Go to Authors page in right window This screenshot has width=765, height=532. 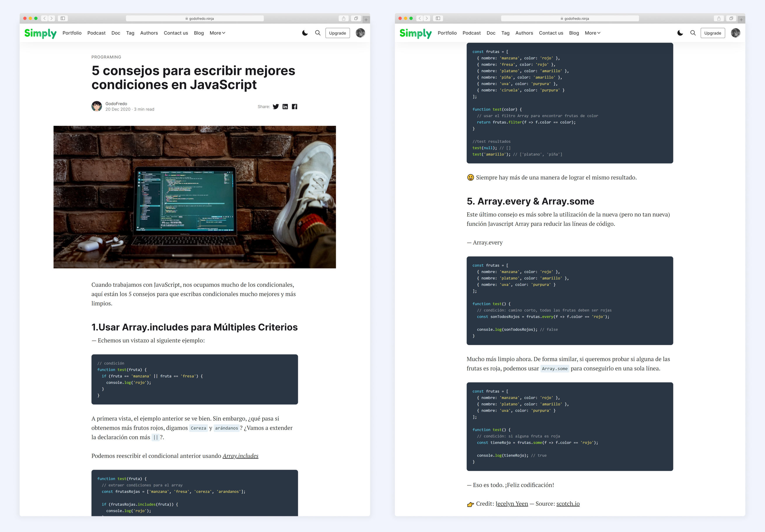[x=524, y=33]
